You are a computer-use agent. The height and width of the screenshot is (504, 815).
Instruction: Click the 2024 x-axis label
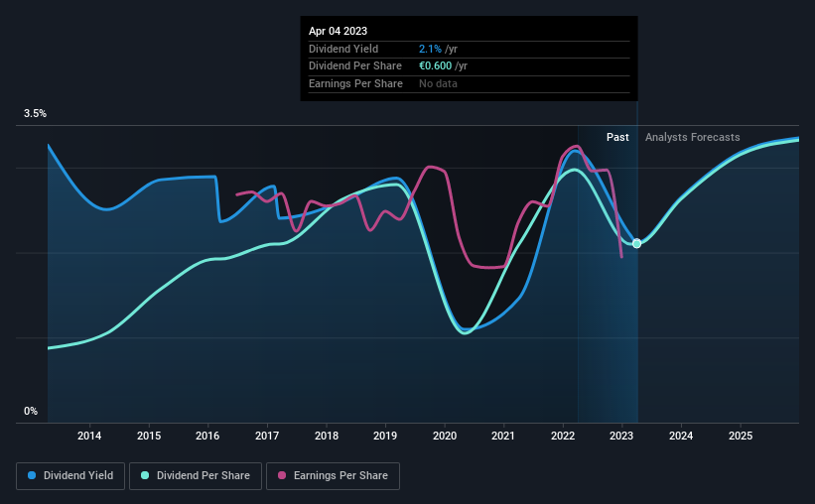tap(681, 436)
